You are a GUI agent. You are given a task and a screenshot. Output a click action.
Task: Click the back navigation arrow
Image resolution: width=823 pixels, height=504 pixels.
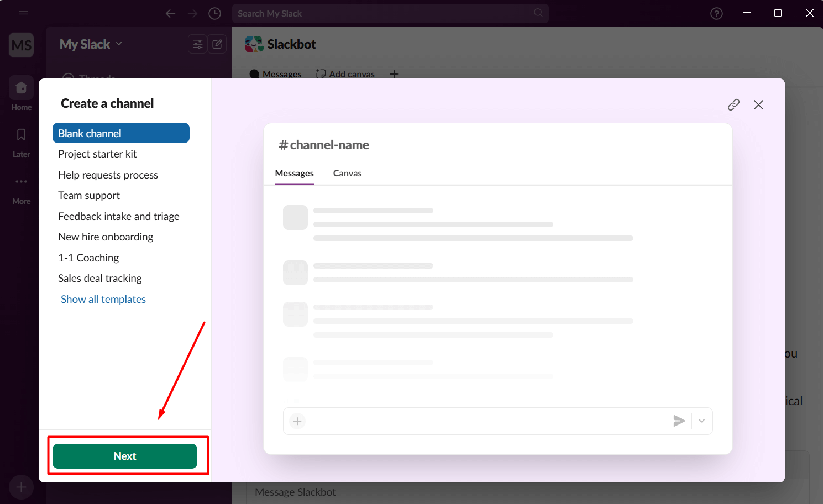point(170,13)
